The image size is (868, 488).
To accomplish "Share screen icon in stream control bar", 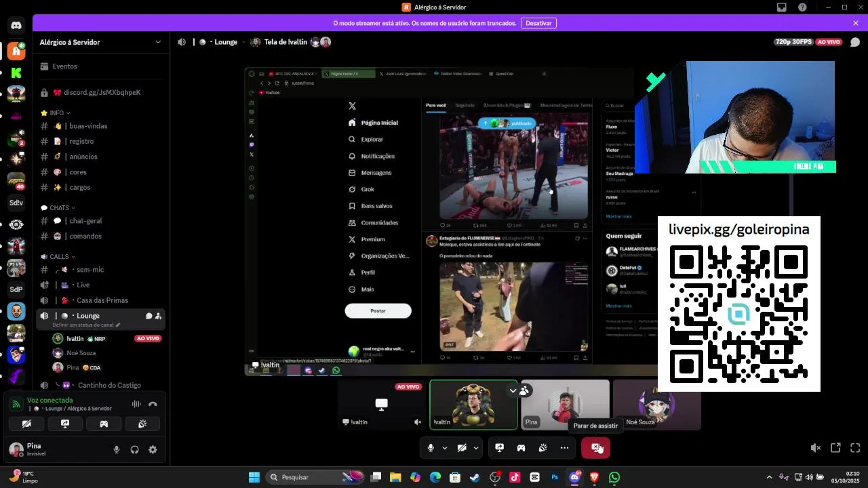I will (499, 448).
